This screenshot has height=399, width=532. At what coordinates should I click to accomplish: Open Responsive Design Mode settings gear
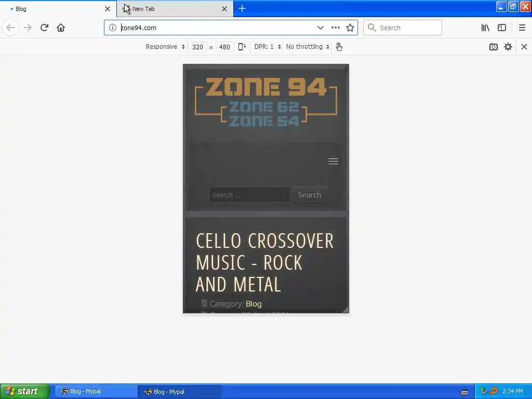pos(508,46)
